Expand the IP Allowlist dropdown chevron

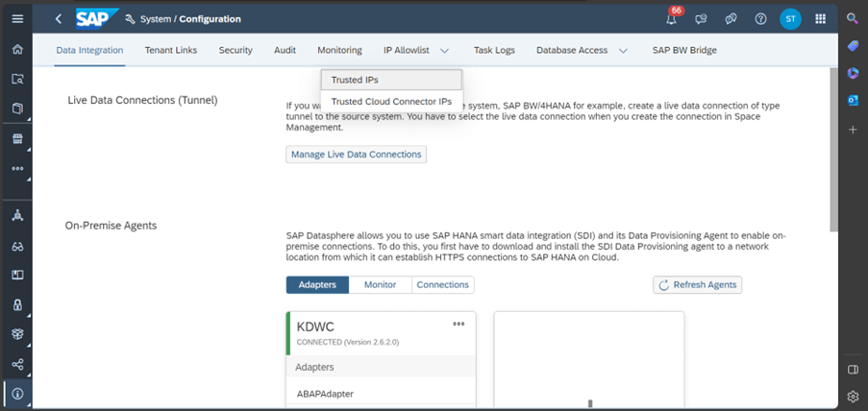pyautogui.click(x=444, y=50)
